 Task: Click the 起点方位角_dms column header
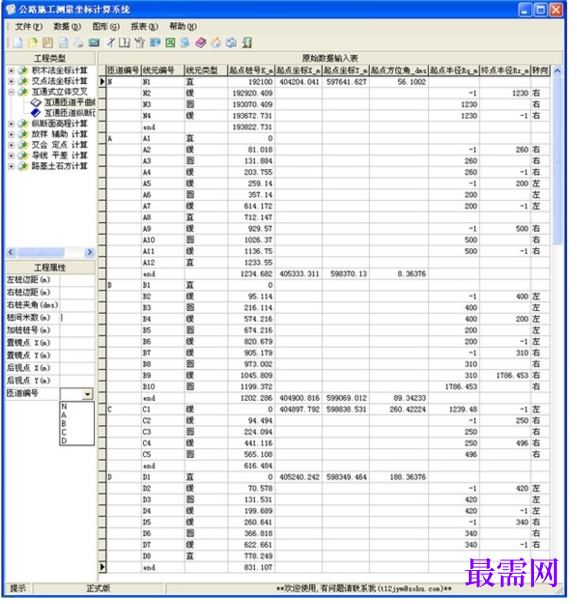pos(399,70)
